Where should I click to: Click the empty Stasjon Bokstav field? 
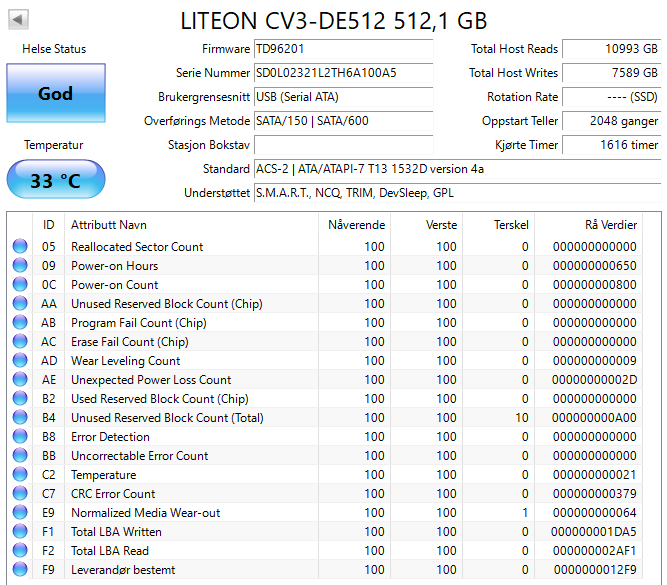click(x=343, y=145)
